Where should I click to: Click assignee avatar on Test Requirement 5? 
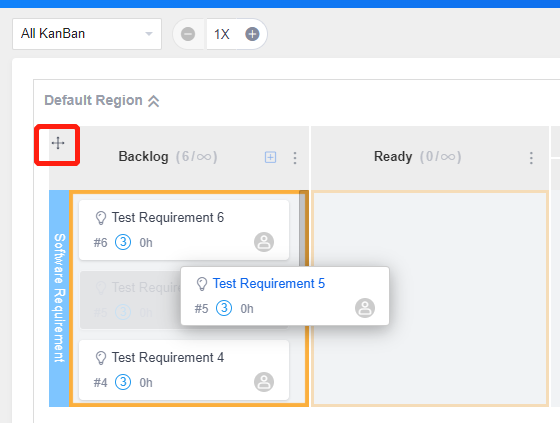coord(365,308)
